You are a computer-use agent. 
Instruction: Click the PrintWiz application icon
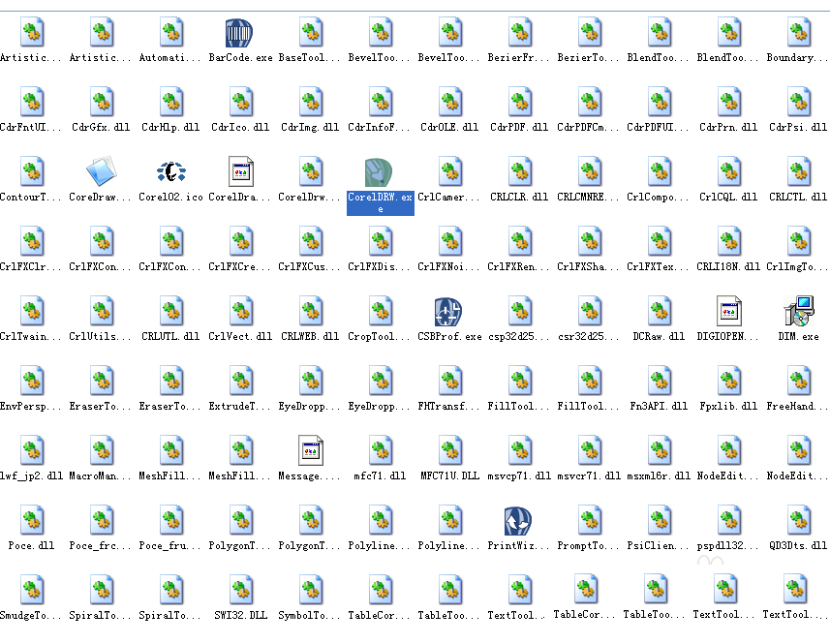pyautogui.click(x=518, y=521)
